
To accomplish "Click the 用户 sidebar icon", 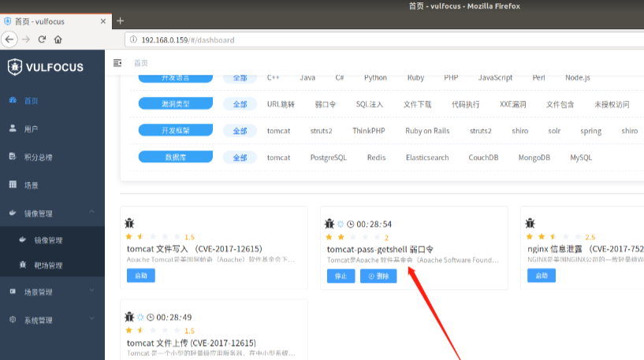I will tap(13, 128).
